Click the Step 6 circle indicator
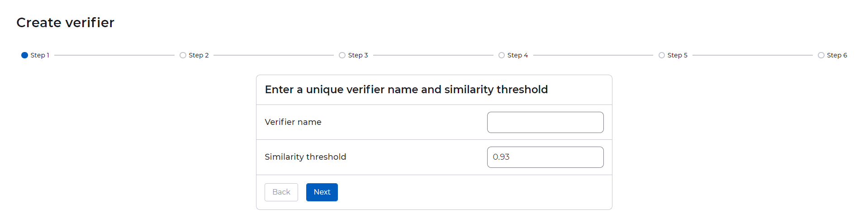Viewport: 868px width, 214px height. point(821,55)
